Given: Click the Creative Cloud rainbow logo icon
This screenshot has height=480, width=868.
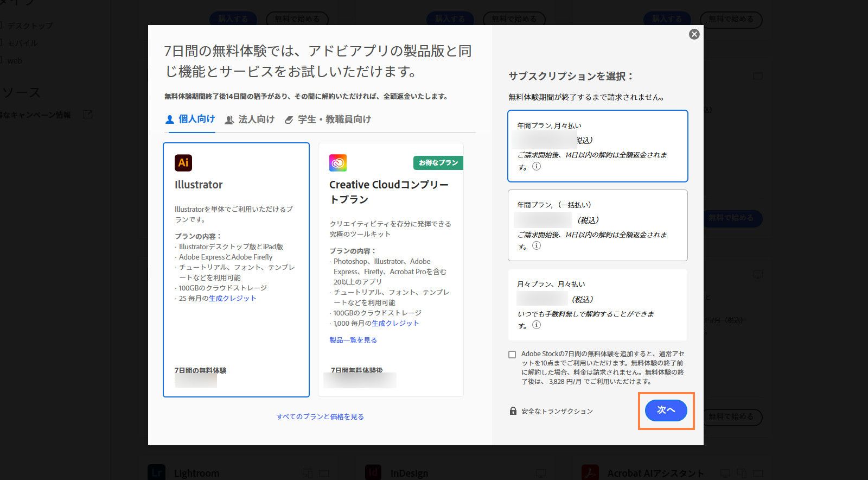Looking at the screenshot, I should (338, 163).
